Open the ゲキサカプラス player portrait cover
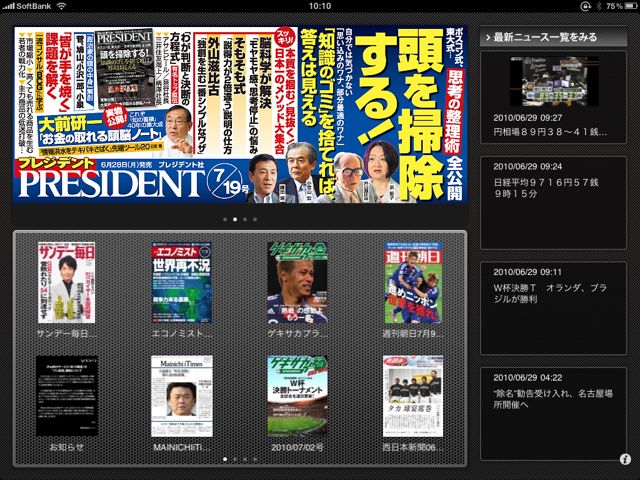Viewport: 640px width, 480px height. pos(297,282)
